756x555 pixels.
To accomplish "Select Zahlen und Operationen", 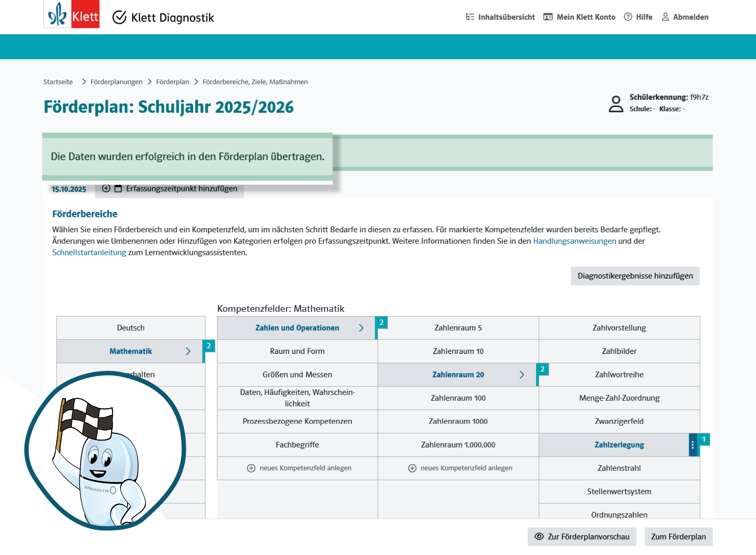I will pyautogui.click(x=297, y=328).
